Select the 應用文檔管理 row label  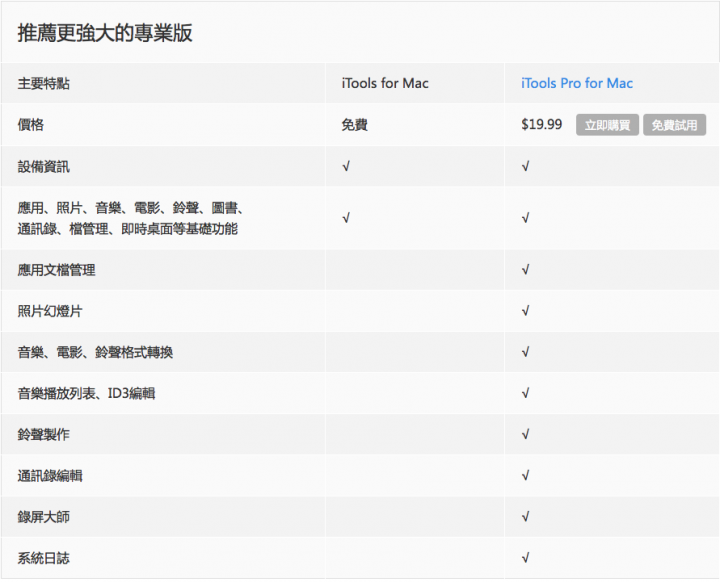pos(56,270)
